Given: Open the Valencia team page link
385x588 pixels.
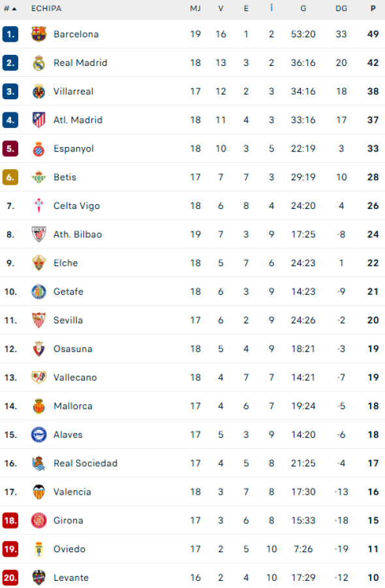Looking at the screenshot, I should coord(72,491).
